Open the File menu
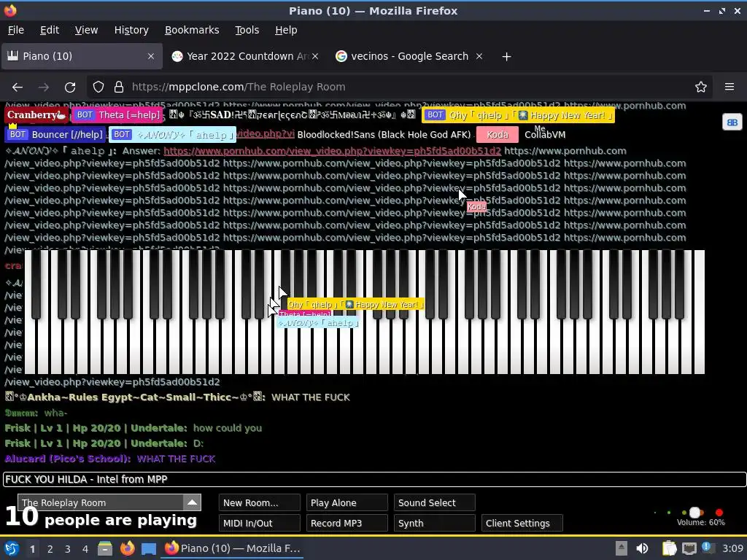This screenshot has height=560, width=747. click(16, 30)
